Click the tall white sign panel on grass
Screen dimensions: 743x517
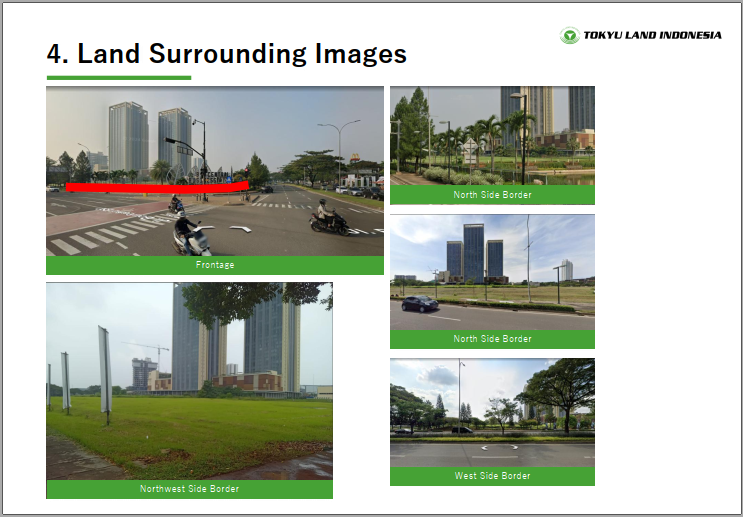click(x=104, y=370)
